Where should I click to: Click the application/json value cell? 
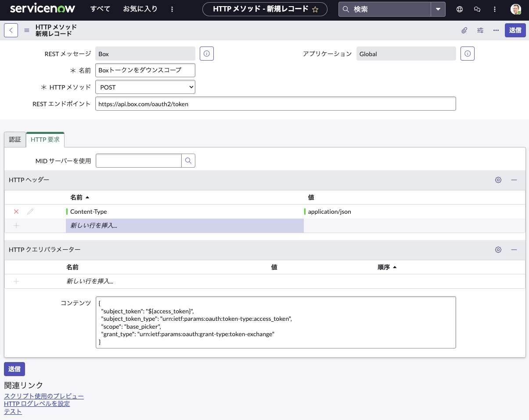coord(414,212)
